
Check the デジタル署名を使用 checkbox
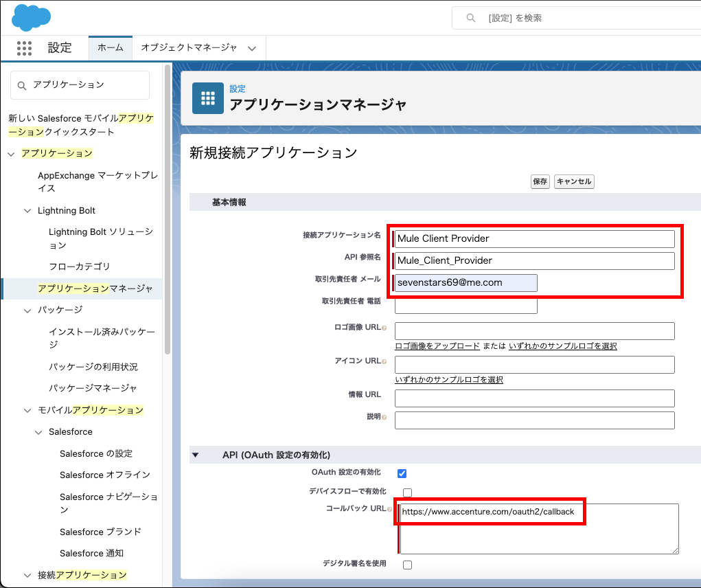[407, 565]
